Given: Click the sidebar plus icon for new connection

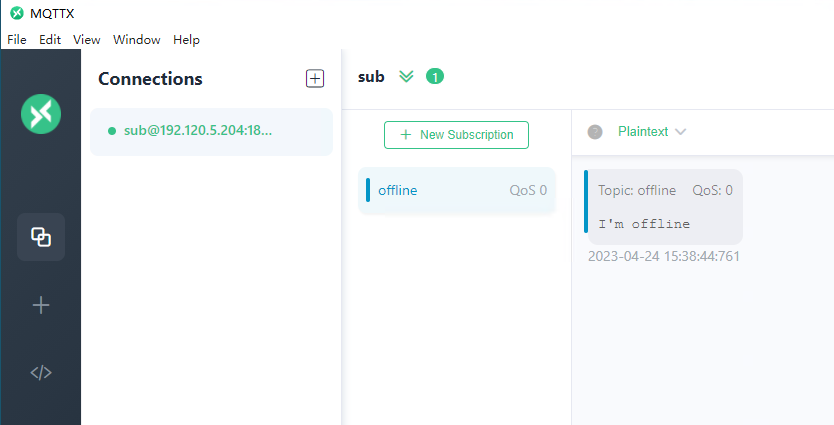Looking at the screenshot, I should (41, 305).
